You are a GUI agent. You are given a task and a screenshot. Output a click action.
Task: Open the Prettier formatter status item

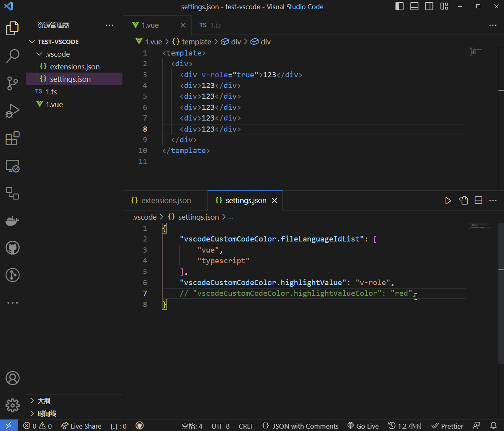tap(447, 425)
